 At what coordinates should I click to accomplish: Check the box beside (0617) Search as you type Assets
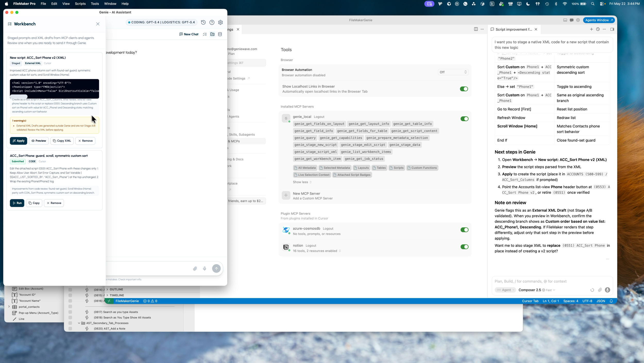(x=70, y=312)
